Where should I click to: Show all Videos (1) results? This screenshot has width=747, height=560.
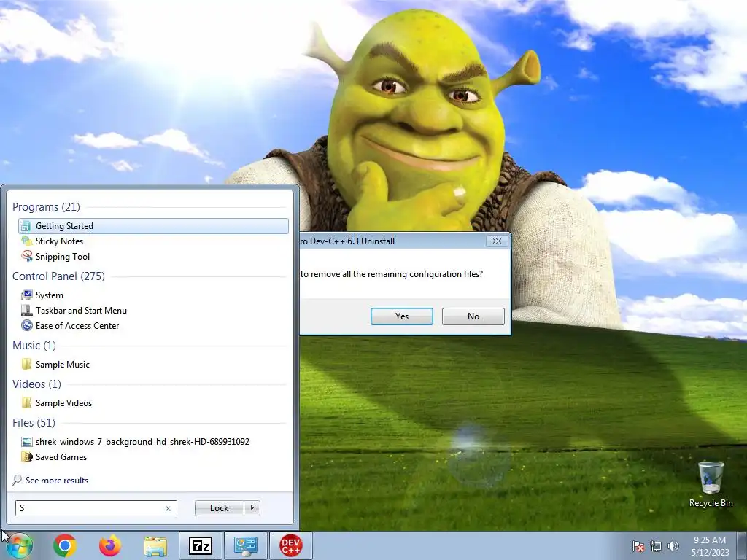click(36, 384)
